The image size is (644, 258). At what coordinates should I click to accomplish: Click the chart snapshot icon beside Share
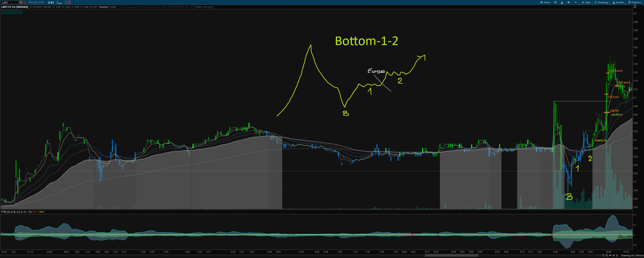point(555,2)
